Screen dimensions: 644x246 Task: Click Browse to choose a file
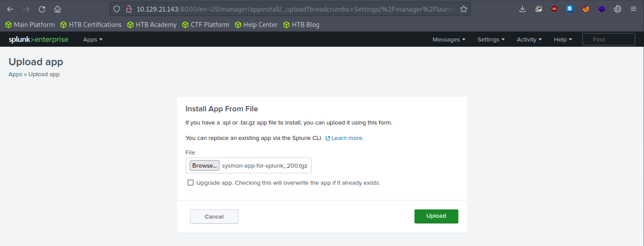204,165
